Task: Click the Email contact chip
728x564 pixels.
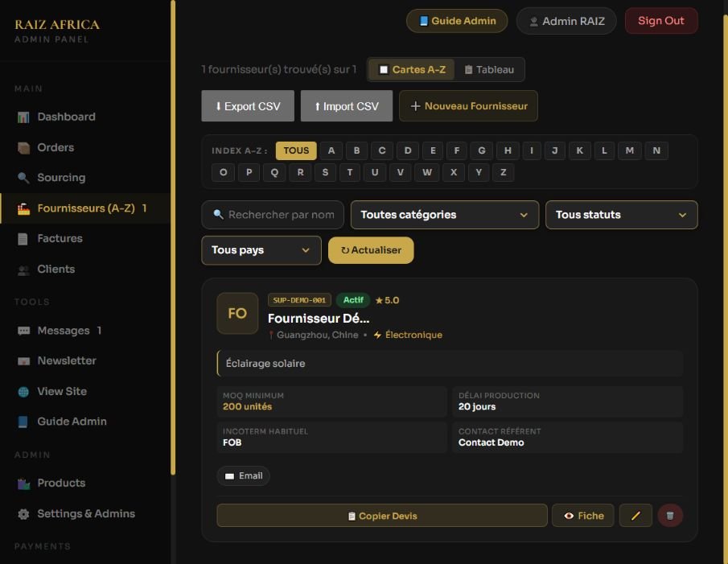Action: 243,476
